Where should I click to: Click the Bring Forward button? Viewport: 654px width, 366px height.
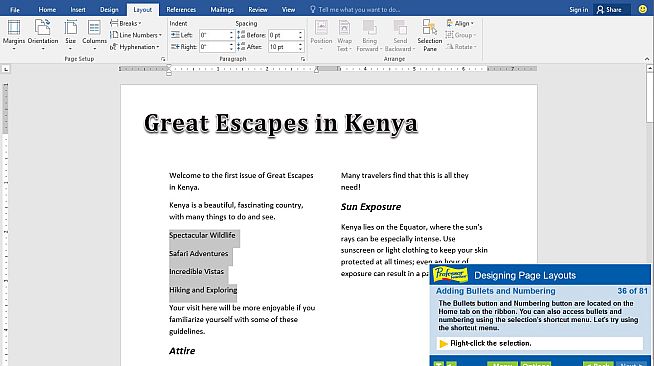(369, 35)
